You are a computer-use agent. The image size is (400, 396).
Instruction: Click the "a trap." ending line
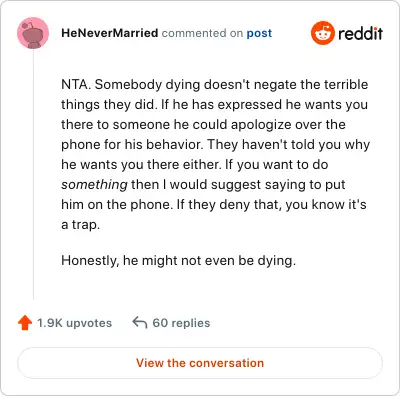point(80,225)
